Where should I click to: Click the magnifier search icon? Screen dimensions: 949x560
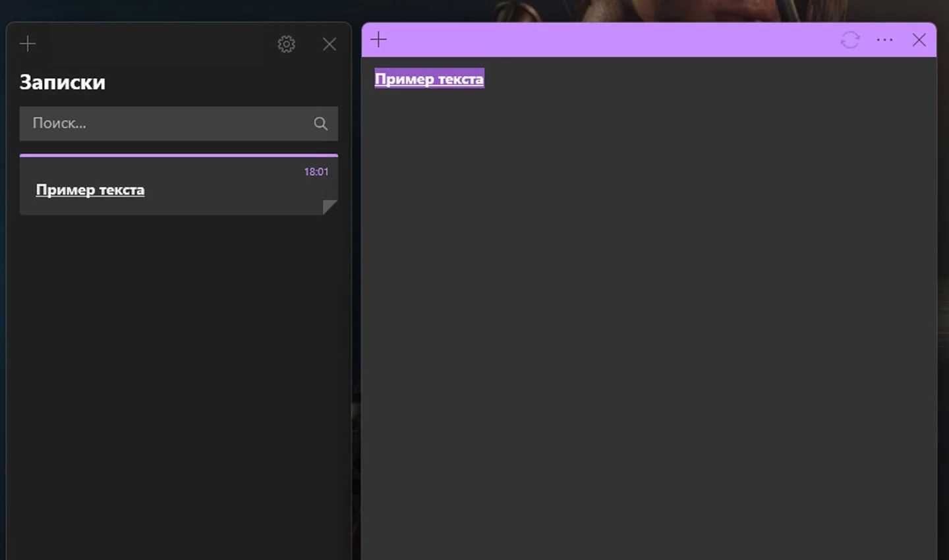pyautogui.click(x=321, y=123)
